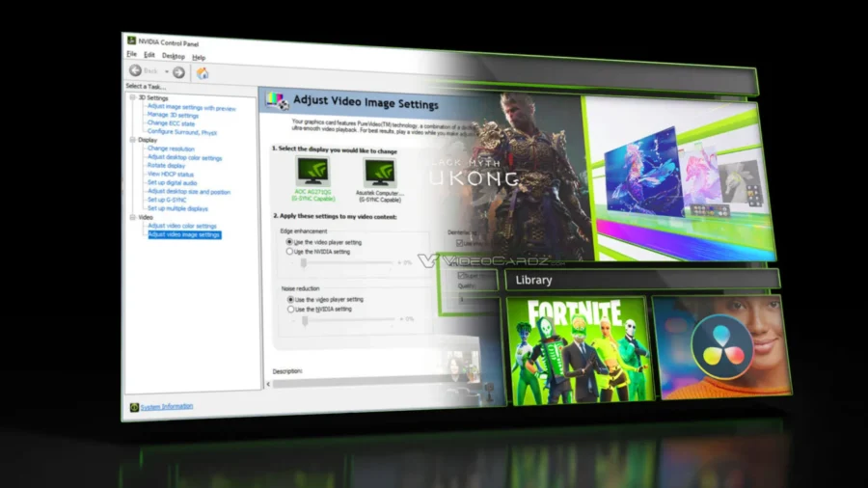Screen dimensions: 868x488
Task: Open Adjust video color settings
Action: point(182,226)
